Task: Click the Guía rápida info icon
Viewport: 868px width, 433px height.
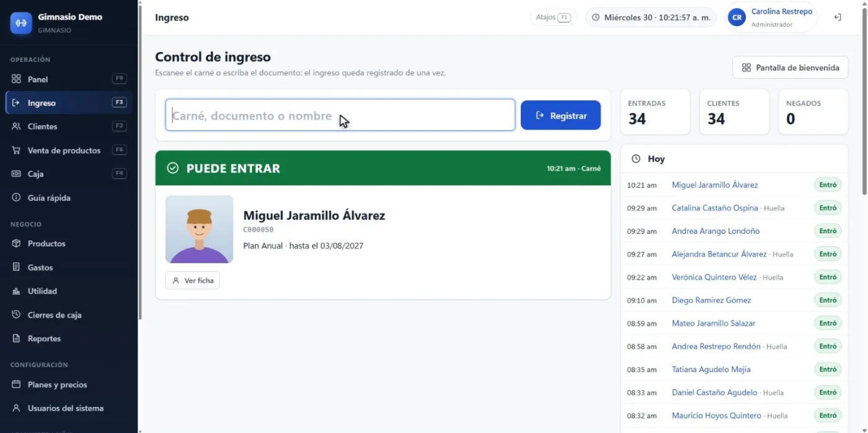Action: pos(16,198)
